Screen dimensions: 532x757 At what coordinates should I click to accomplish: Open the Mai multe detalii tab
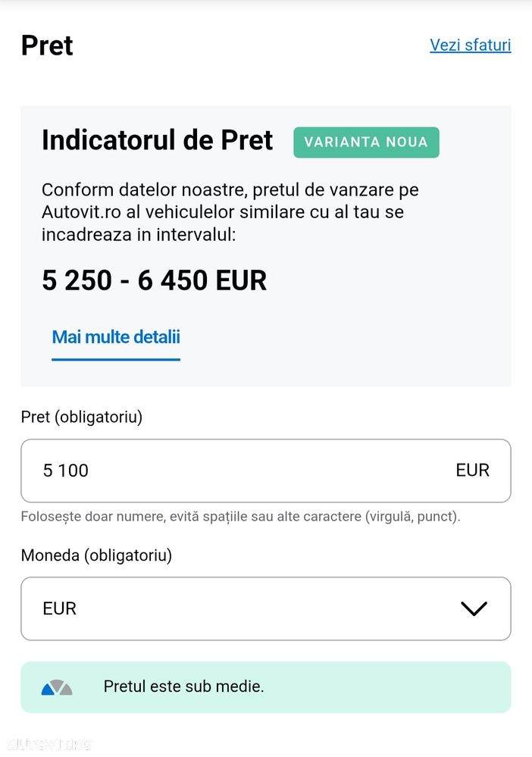116,337
